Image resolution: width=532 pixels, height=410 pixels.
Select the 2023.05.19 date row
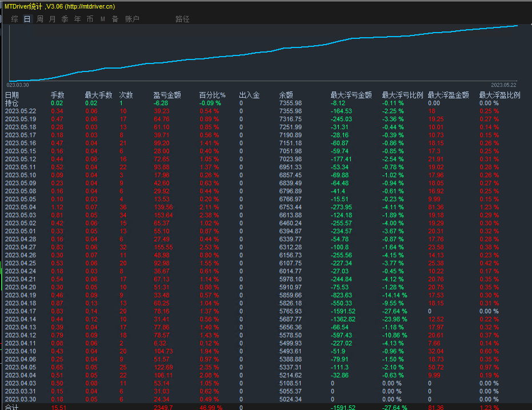pos(21,119)
